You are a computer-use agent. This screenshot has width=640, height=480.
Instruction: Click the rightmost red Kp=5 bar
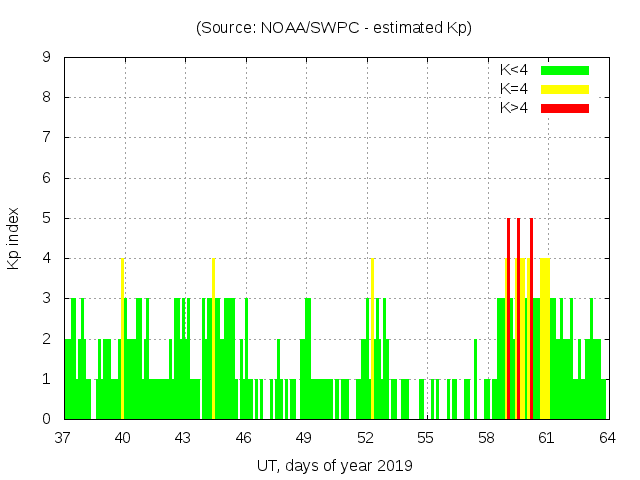point(531,320)
